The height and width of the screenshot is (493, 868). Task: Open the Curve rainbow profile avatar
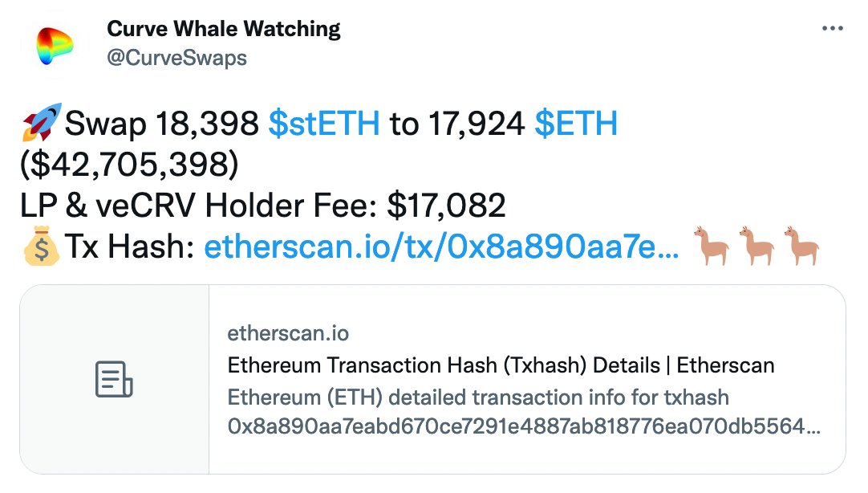coord(54,45)
